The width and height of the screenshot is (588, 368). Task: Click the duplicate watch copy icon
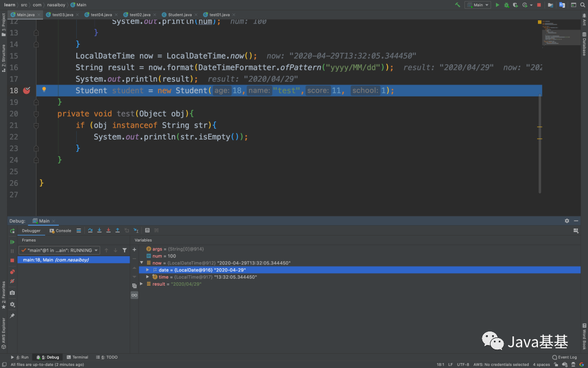[134, 286]
